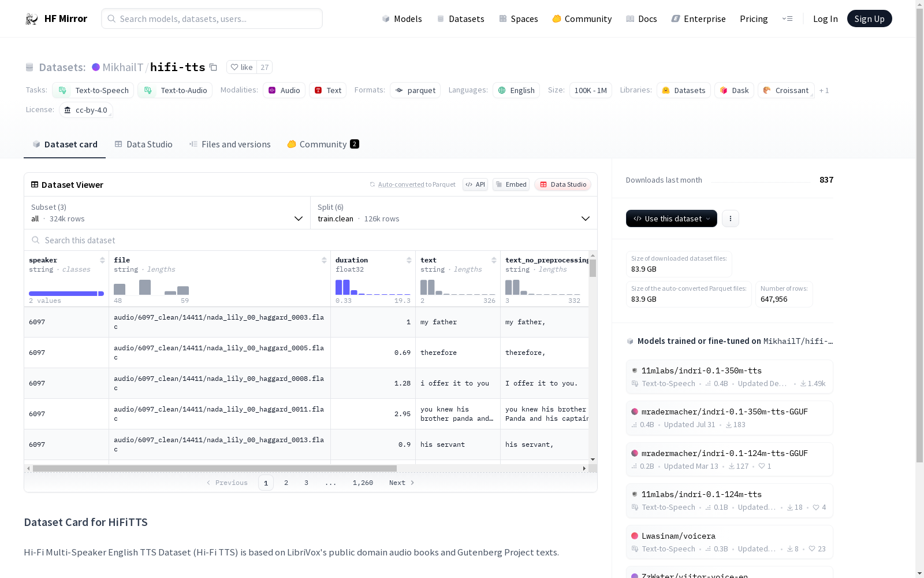Open the Files and versions tab
924x578 pixels.
coord(230,144)
